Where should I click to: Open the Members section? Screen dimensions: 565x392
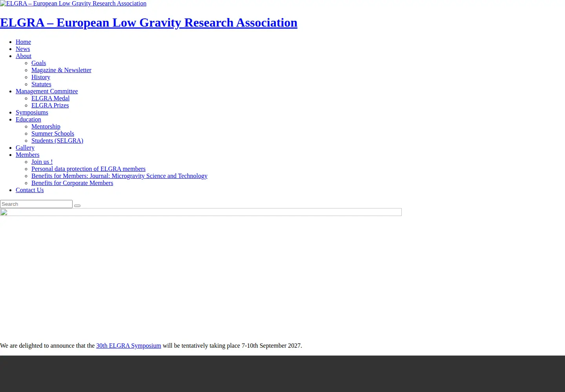click(x=27, y=155)
